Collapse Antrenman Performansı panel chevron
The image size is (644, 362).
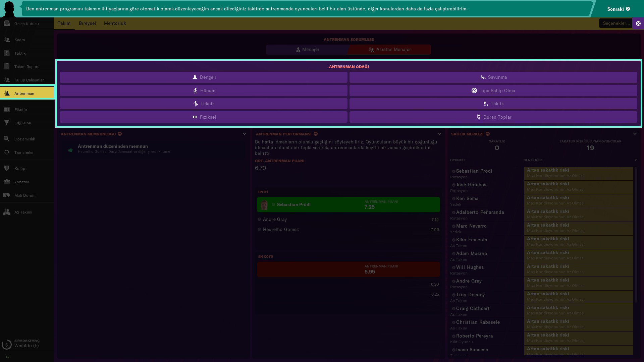(x=440, y=134)
